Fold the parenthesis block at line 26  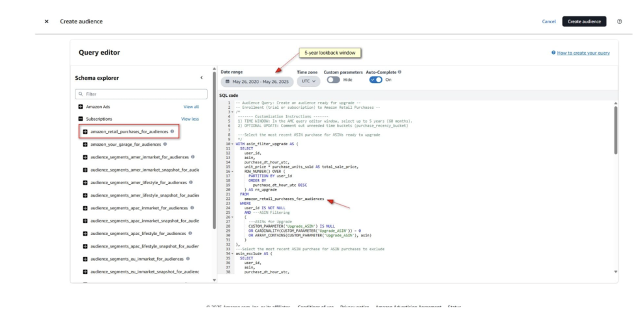click(233, 217)
